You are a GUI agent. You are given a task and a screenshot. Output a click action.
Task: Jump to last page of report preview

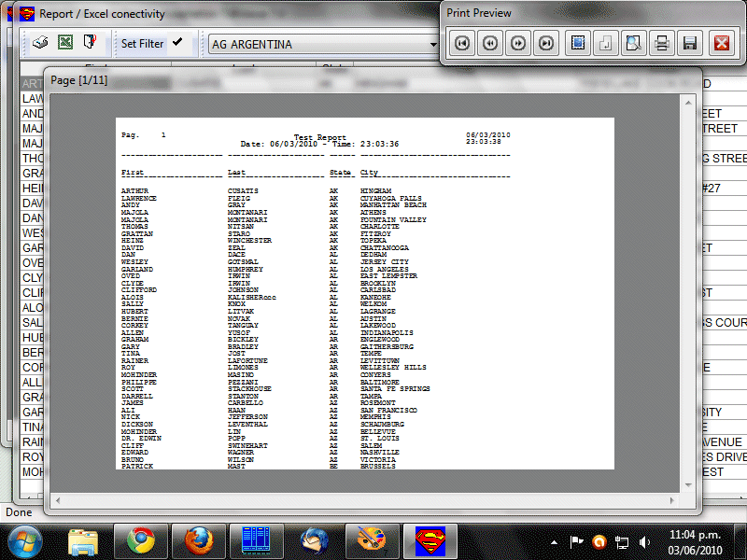(x=546, y=43)
